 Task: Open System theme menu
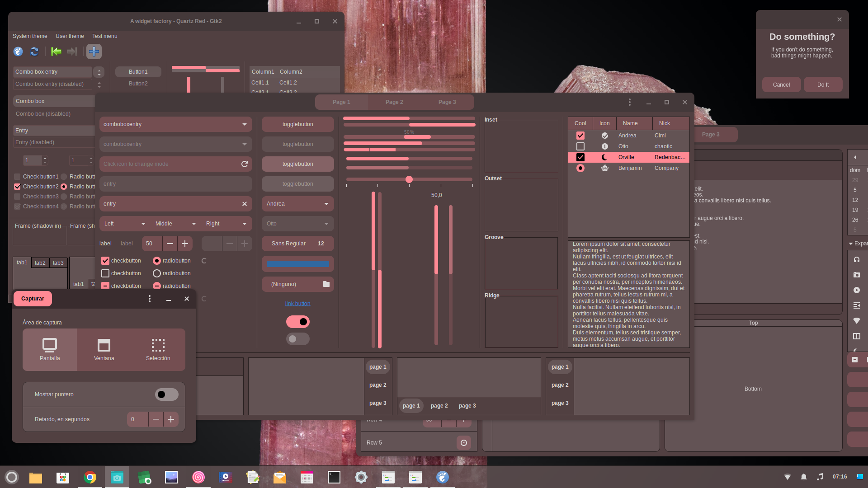tap(30, 36)
